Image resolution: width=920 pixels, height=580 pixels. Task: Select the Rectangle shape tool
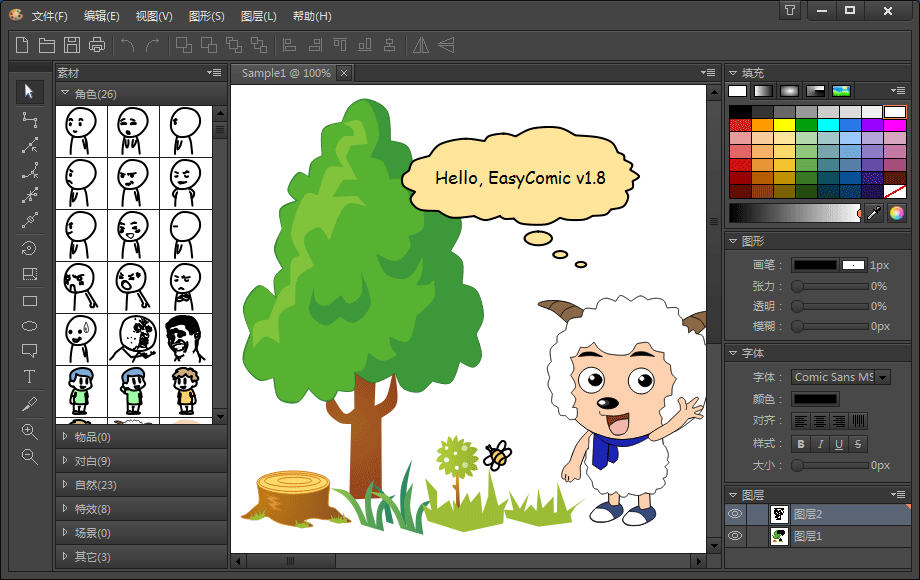pyautogui.click(x=29, y=299)
